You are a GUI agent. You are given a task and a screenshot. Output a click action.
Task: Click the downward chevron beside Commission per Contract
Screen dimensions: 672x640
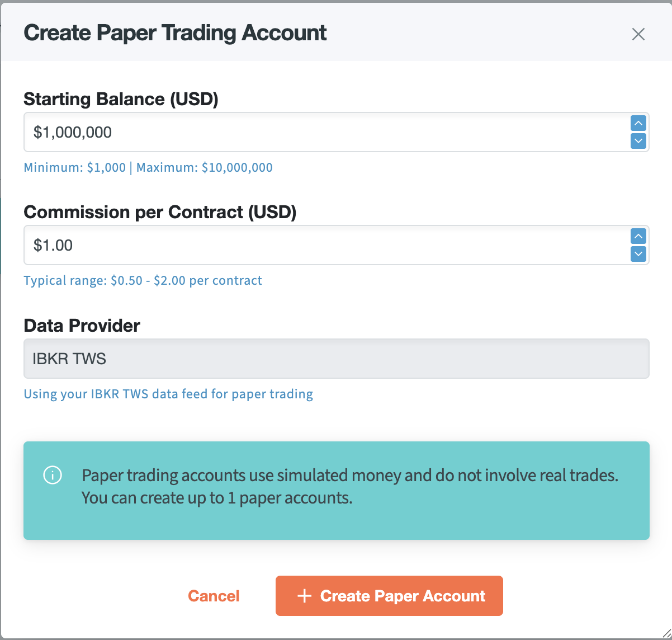pyautogui.click(x=638, y=254)
